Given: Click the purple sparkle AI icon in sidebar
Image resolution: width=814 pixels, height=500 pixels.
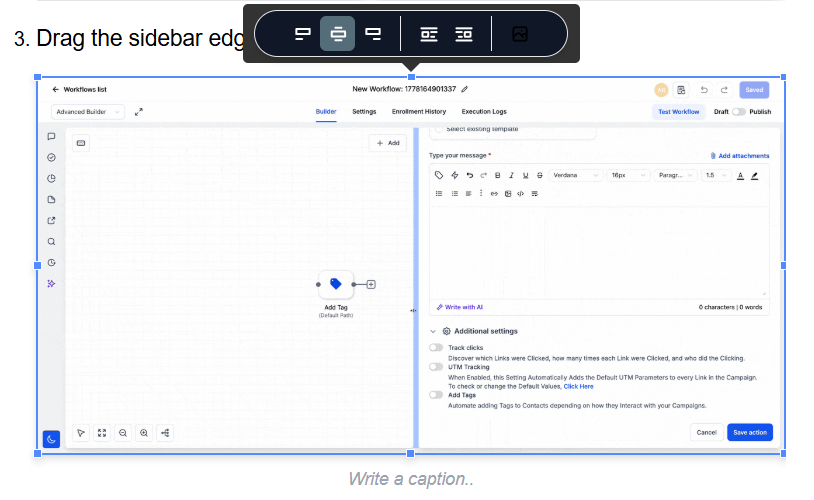Looking at the screenshot, I should tap(51, 283).
